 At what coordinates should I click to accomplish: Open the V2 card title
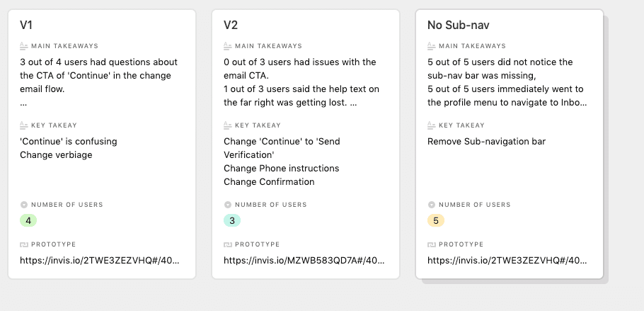pos(231,25)
